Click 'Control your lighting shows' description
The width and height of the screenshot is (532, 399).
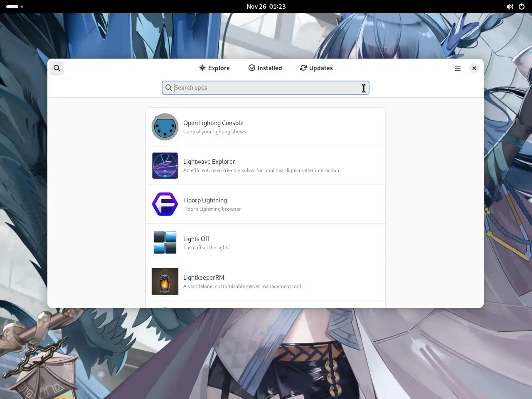(x=215, y=132)
